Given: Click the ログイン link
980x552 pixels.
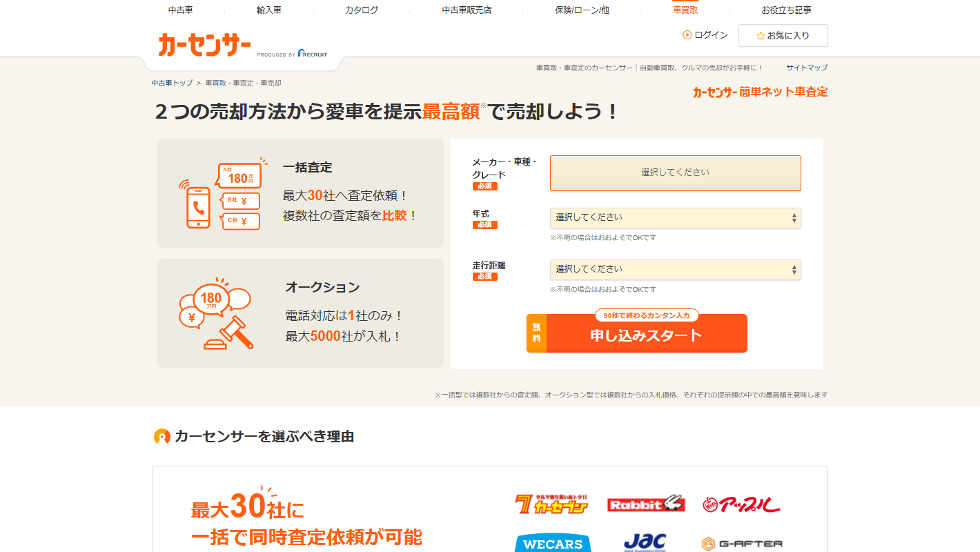Looking at the screenshot, I should [711, 35].
